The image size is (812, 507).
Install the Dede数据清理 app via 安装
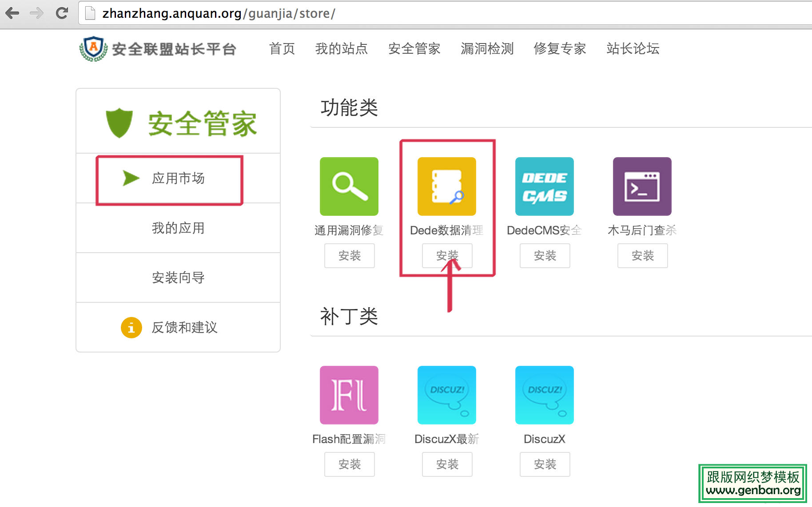pyautogui.click(x=446, y=256)
